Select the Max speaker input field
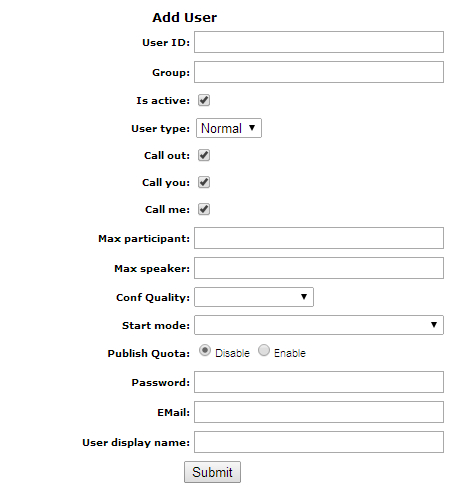The width and height of the screenshot is (449, 492). pos(319,268)
